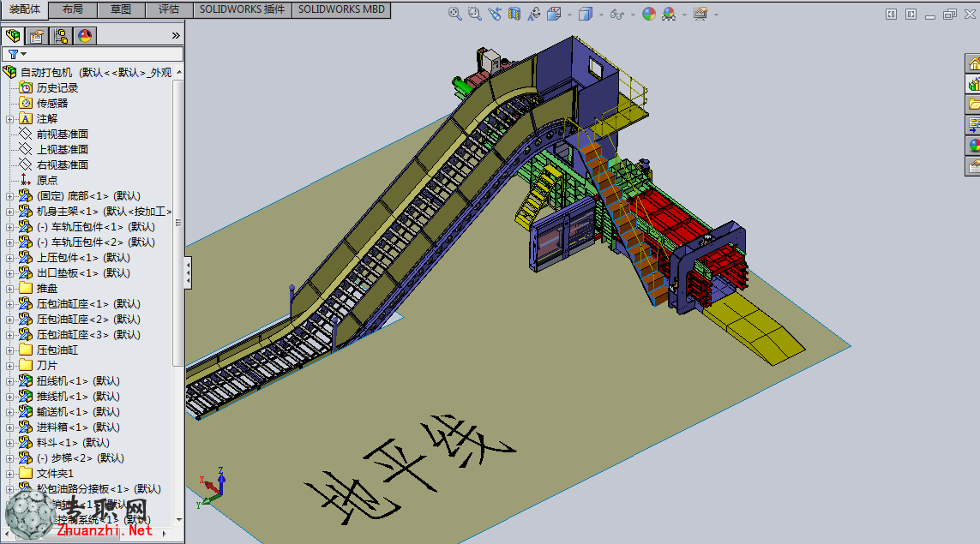Select the (-) 步梯<2> component

pos(80,457)
